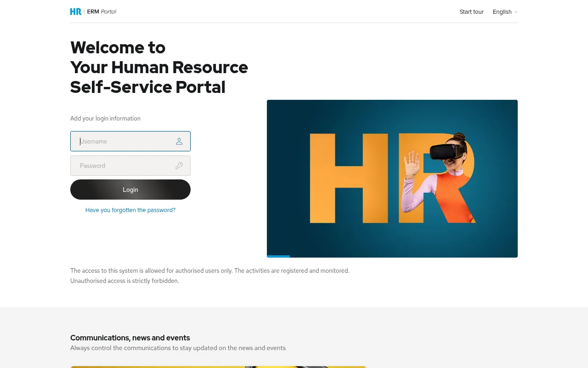Screen dimensions: 588x368
Task: Click the key icon in Password field
Action: pos(179,166)
